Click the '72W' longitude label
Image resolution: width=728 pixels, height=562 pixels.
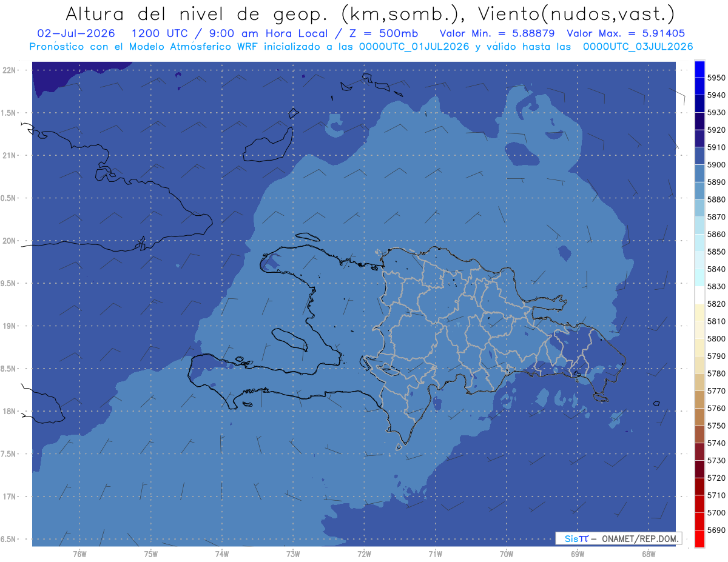[x=364, y=554]
